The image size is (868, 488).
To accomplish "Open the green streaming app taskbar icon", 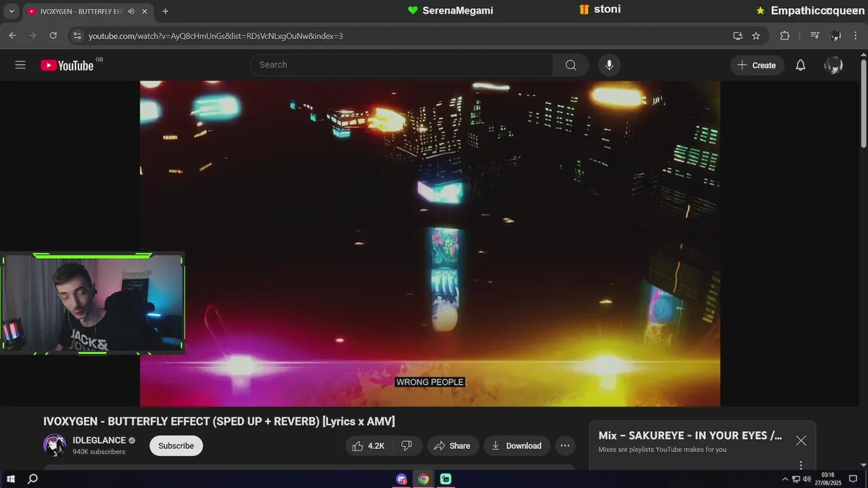I will pos(446,479).
